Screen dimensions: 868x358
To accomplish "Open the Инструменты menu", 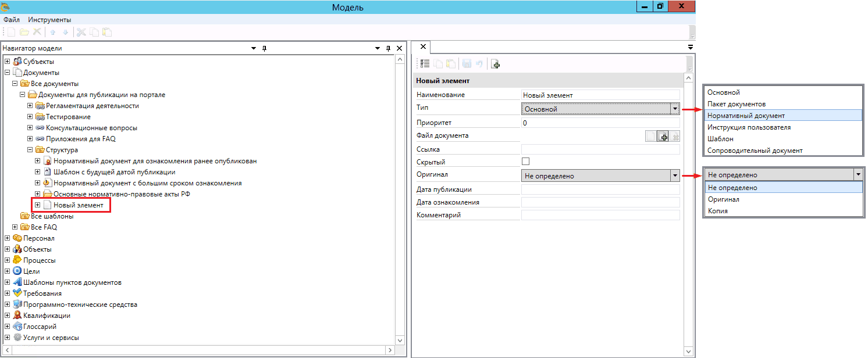I will click(x=49, y=20).
